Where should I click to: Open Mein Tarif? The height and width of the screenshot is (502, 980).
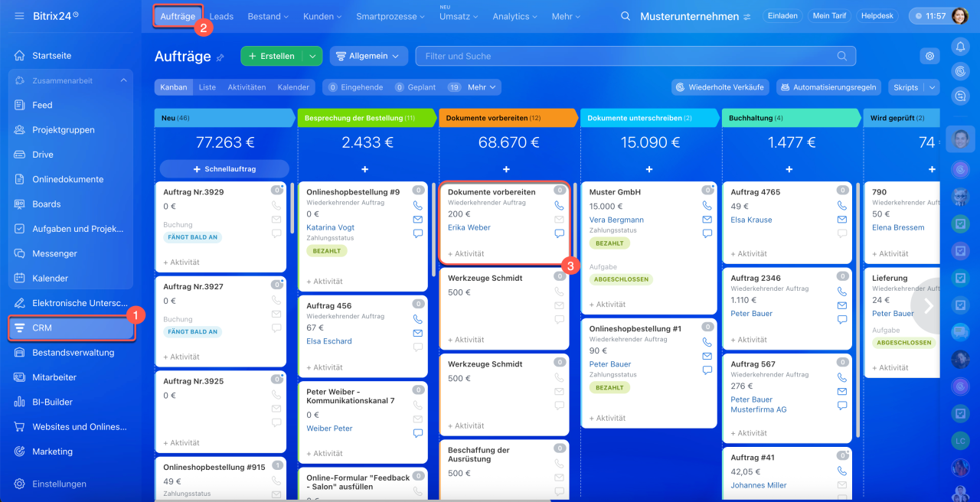[830, 16]
